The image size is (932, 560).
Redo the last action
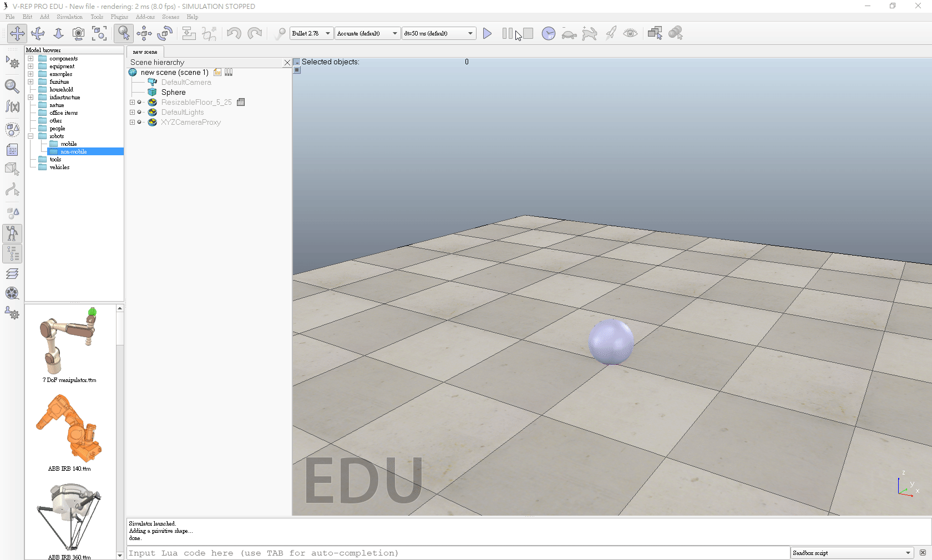[254, 33]
